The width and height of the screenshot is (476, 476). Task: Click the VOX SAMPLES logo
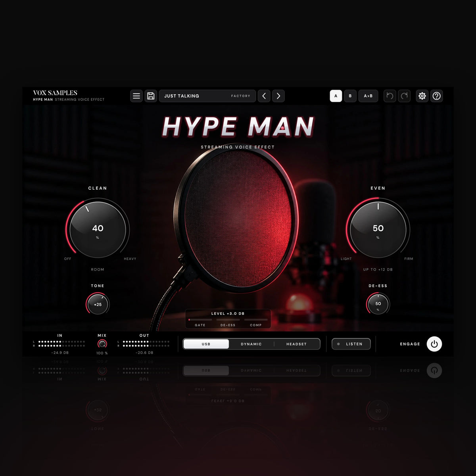(55, 93)
